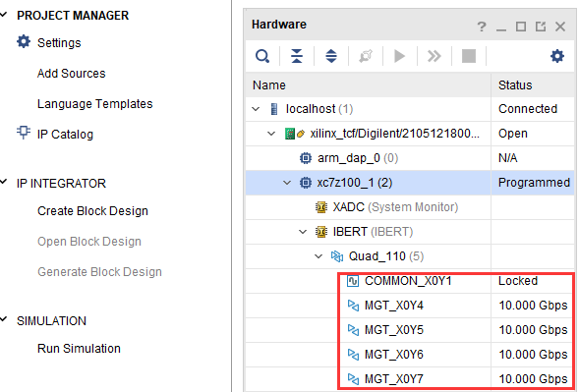579x392 pixels.
Task: Select the MGT_X0Y7 row label
Action: pos(394,379)
